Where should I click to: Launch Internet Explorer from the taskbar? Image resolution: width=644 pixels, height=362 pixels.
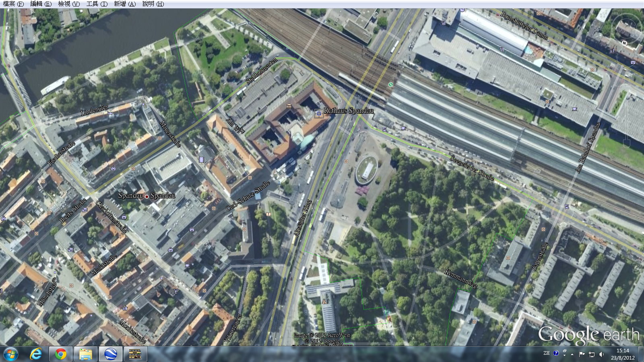tap(36, 354)
